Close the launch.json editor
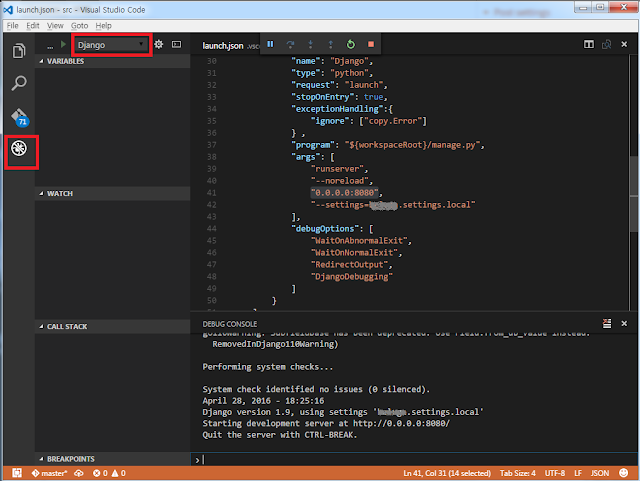Viewport: 640px width, 481px height. click(624, 44)
